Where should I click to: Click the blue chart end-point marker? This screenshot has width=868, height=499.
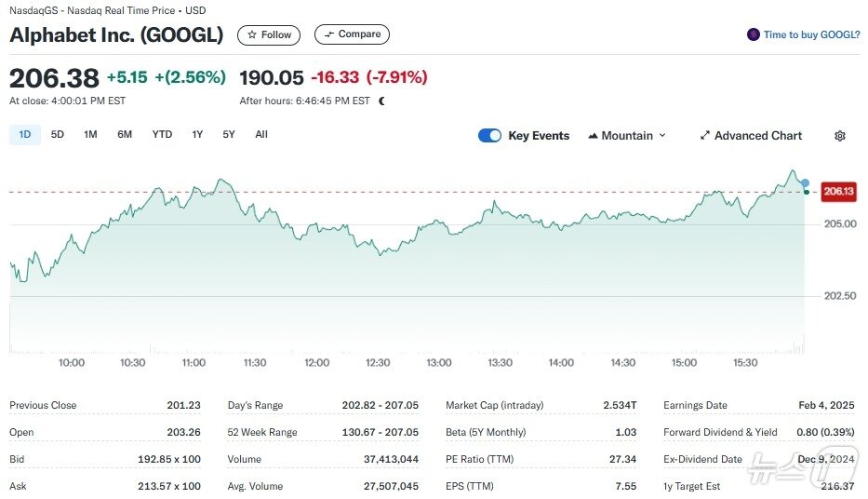pos(805,183)
